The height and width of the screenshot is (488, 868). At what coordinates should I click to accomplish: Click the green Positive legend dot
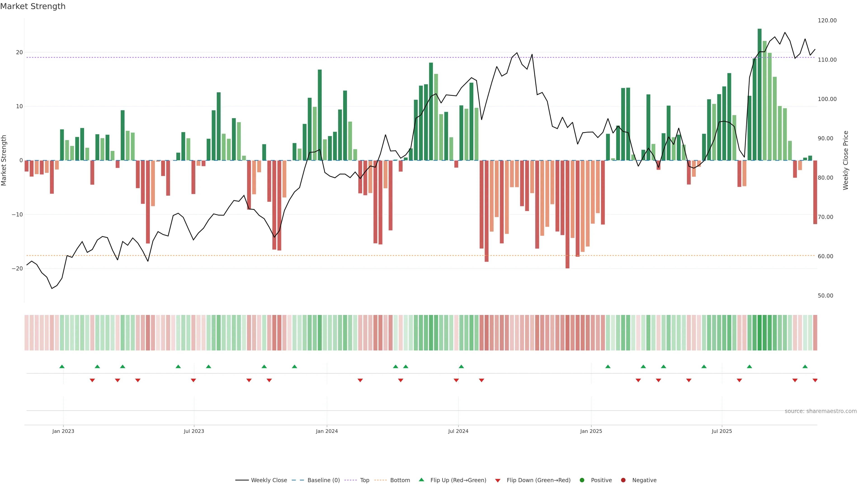pyautogui.click(x=582, y=480)
